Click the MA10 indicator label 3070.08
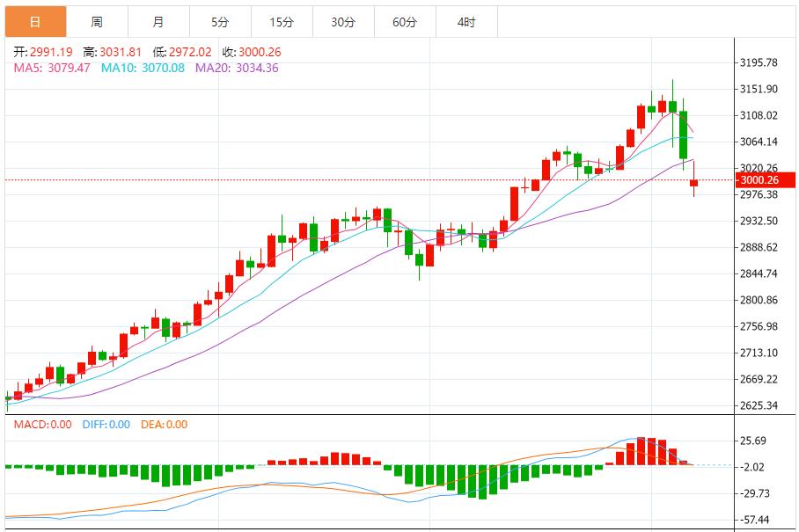This screenshot has height=532, width=799. pyautogui.click(x=143, y=68)
